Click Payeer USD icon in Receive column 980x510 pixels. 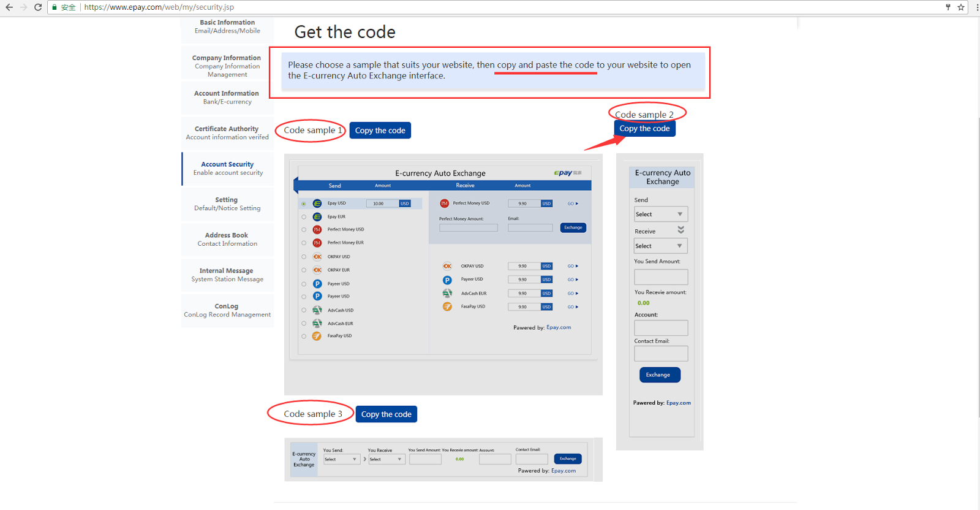[447, 280]
